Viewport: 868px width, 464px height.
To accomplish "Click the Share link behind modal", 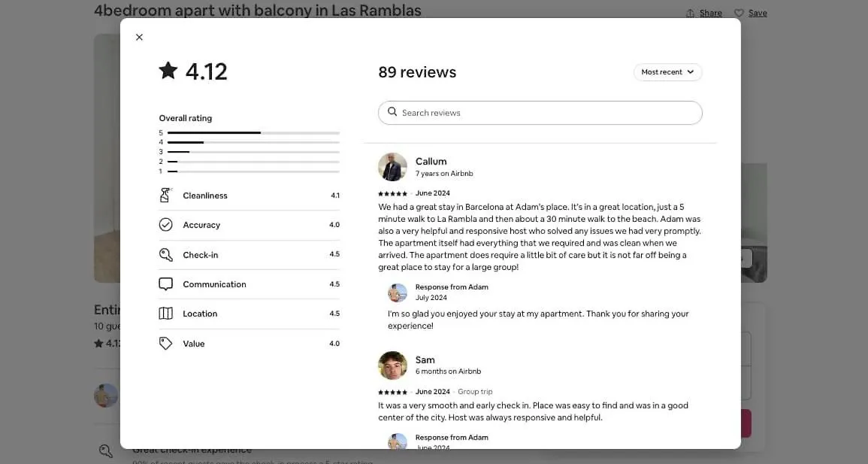I will pos(704,13).
